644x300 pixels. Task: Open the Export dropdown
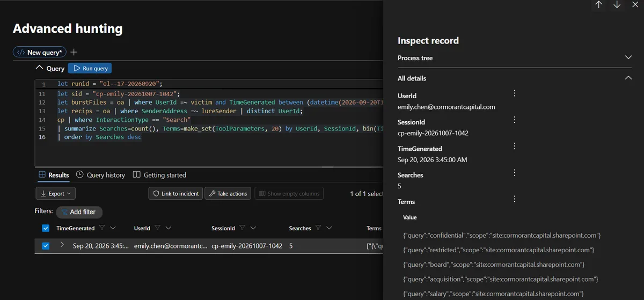tap(56, 194)
